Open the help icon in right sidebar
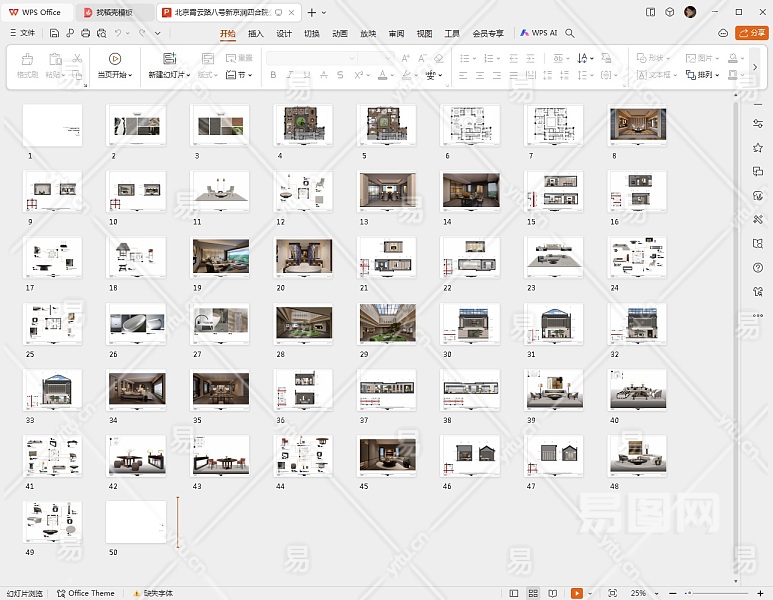Viewport: 773px width, 600px height. 758,267
